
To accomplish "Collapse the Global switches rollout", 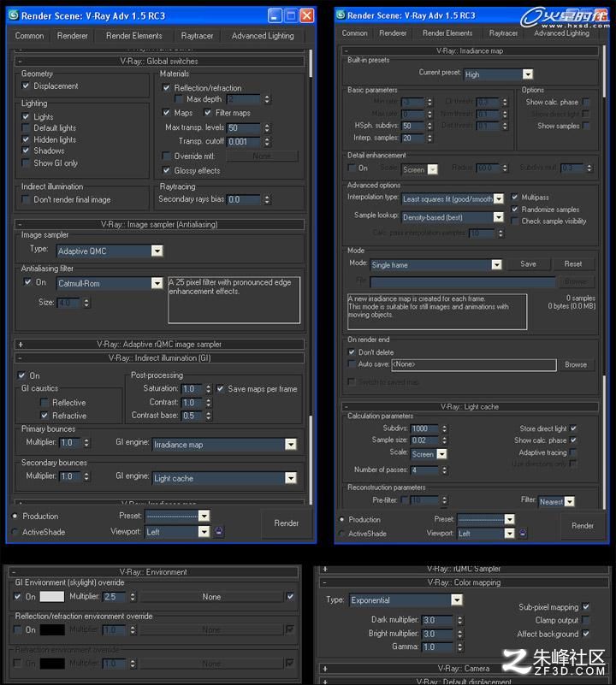I will [160, 62].
